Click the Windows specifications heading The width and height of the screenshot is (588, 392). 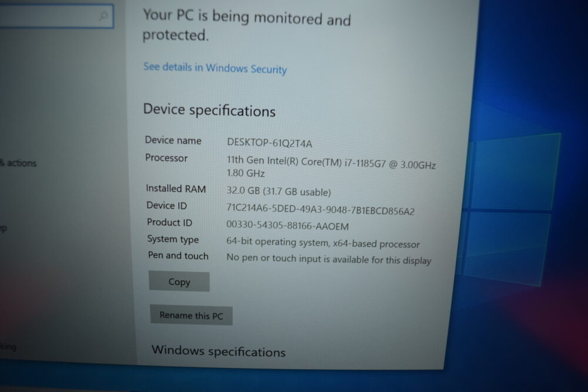point(218,351)
